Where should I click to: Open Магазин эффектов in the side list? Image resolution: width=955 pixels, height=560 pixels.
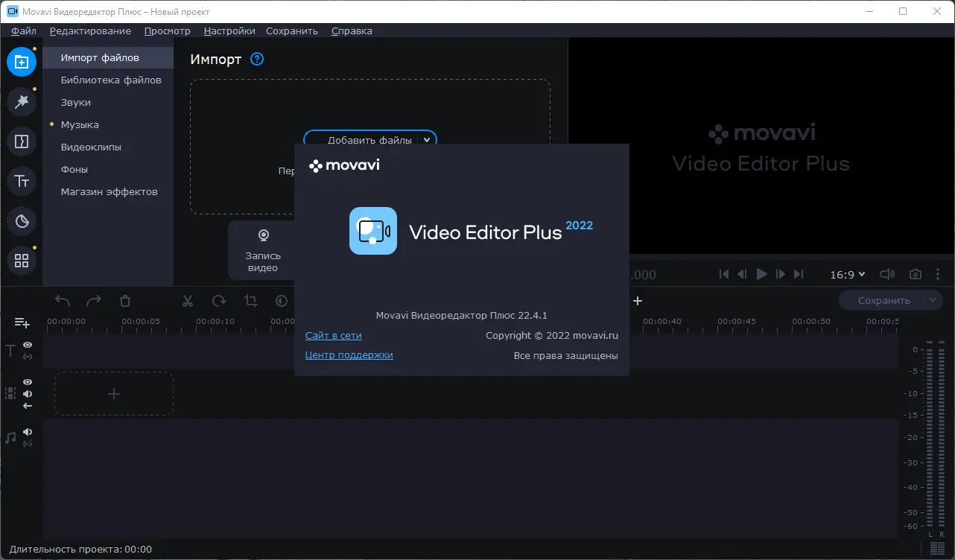(108, 191)
